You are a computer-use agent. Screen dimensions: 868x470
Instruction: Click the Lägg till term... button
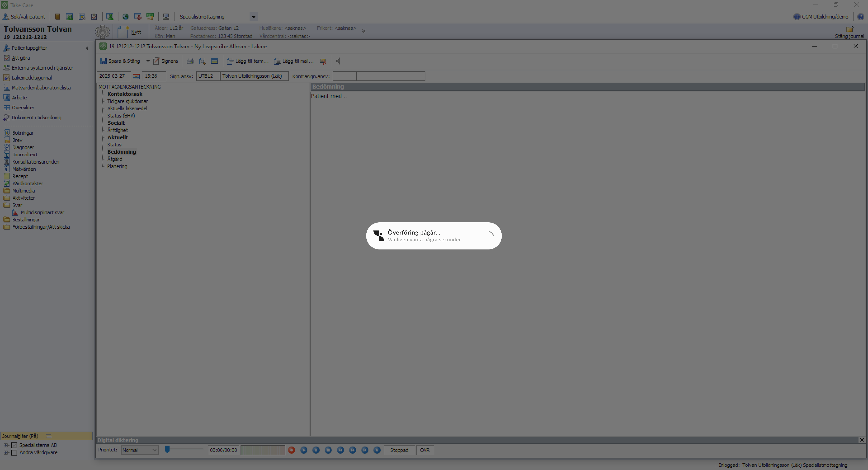(248, 61)
